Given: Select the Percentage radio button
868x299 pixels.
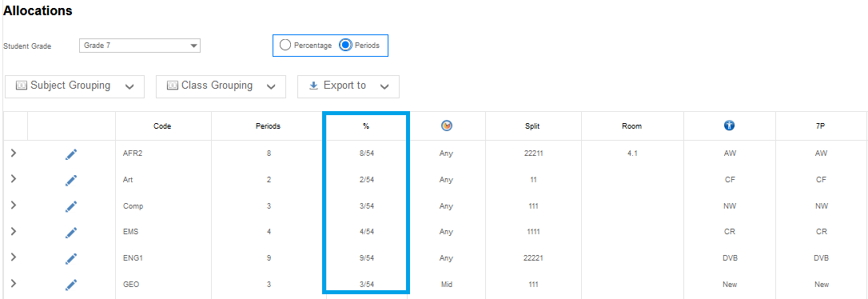Looking at the screenshot, I should (x=285, y=46).
